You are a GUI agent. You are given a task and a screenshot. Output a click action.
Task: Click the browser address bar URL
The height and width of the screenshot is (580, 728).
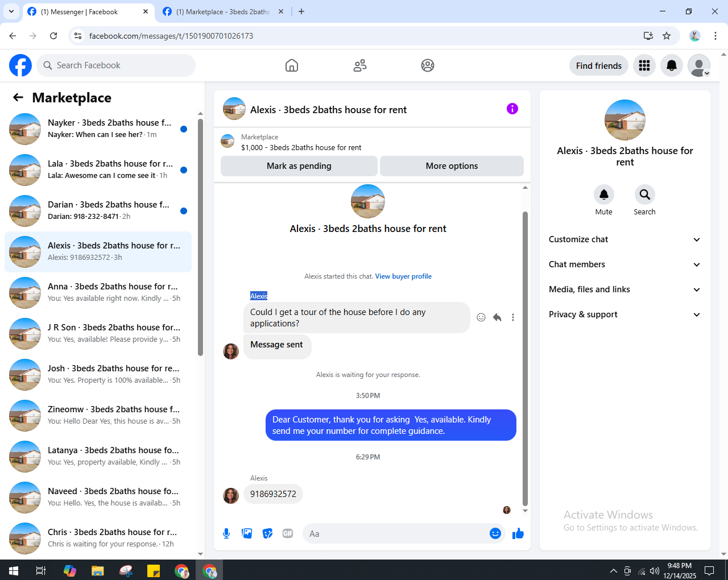click(171, 36)
